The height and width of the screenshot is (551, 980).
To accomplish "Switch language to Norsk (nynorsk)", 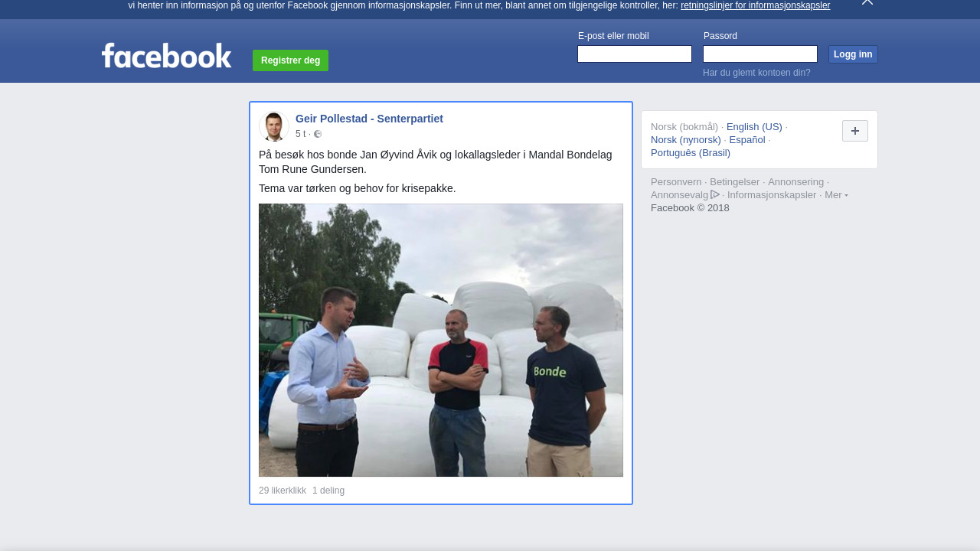I will 686,140.
